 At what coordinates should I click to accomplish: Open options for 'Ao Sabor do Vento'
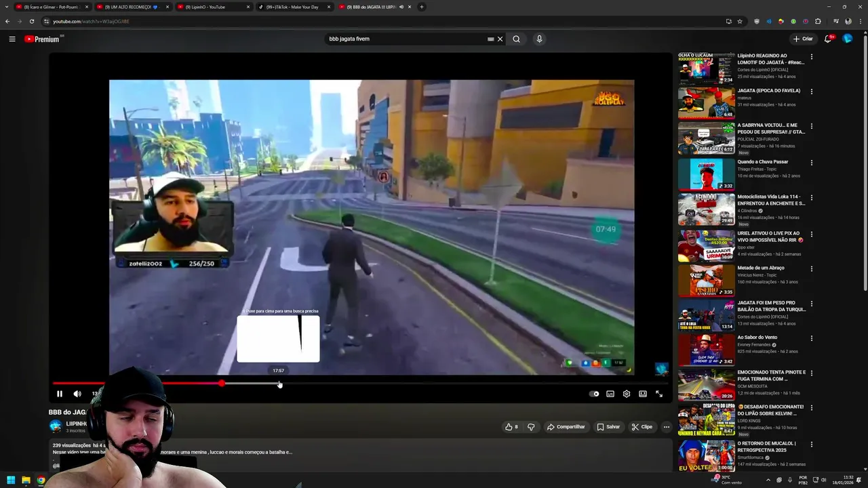[x=811, y=338]
